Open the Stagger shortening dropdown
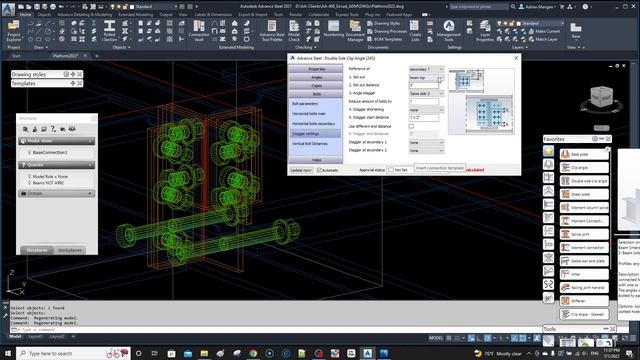640x360 pixels. (426, 110)
